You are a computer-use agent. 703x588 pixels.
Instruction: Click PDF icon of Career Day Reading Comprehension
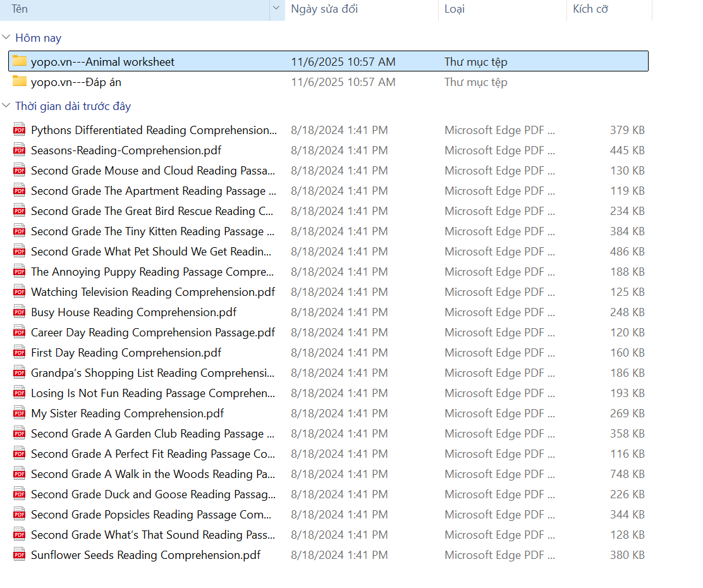[x=20, y=333]
